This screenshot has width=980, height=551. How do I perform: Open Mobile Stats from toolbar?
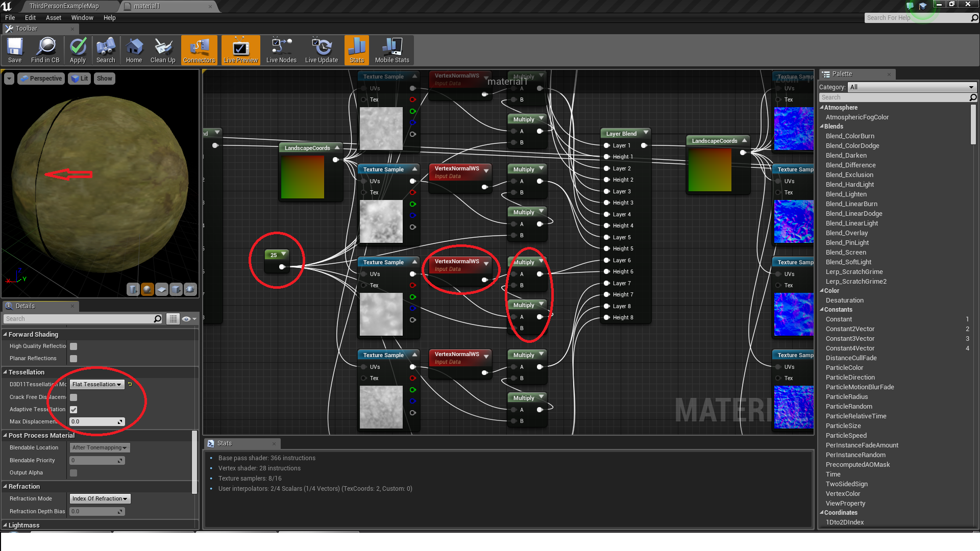[x=392, y=50]
